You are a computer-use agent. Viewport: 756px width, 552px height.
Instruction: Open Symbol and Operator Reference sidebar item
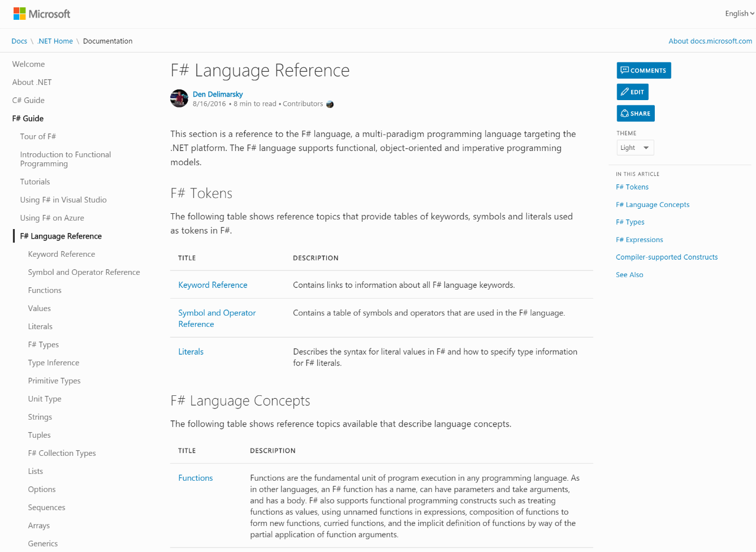point(84,273)
